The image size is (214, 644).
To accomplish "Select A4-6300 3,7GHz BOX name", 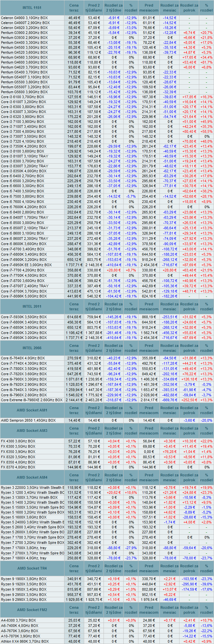I will pyautogui.click(x=18, y=620).
